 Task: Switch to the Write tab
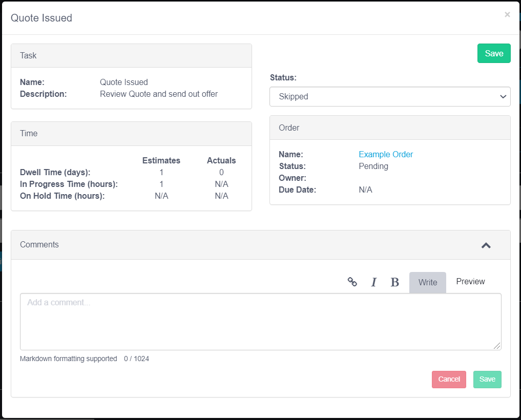point(427,282)
